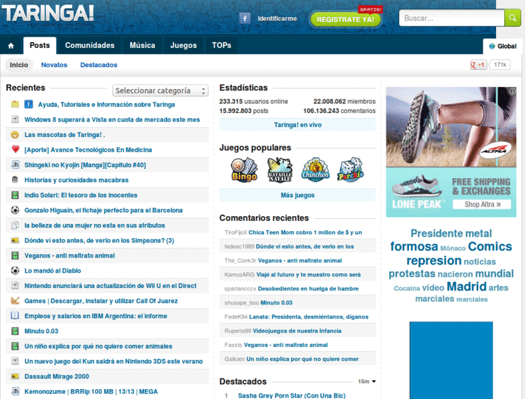The image size is (532, 399).
Task: Click the Taringa! logo
Action: (48, 14)
